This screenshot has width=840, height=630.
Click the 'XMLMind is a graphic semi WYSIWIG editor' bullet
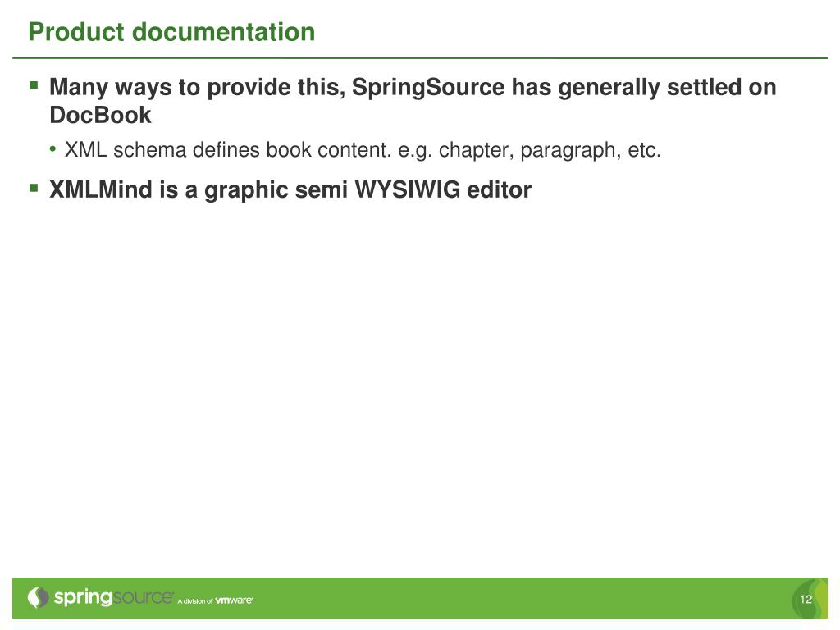pyautogui.click(x=290, y=189)
